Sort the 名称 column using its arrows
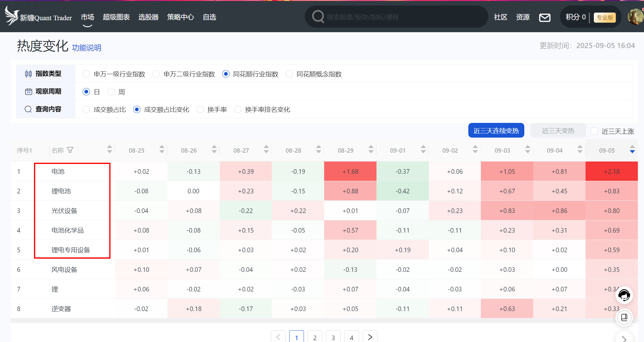 coord(109,150)
